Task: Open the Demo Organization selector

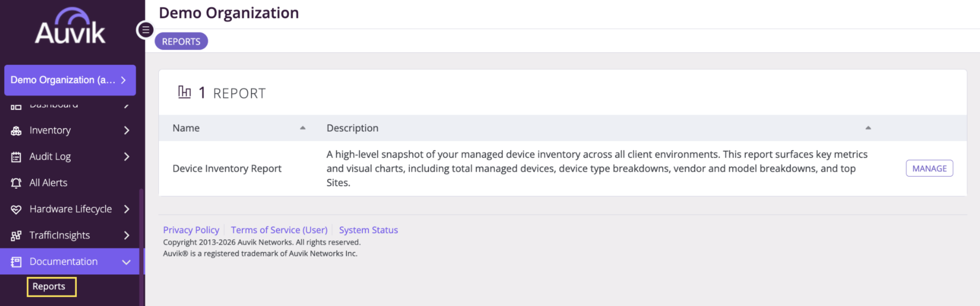Action: click(x=70, y=80)
